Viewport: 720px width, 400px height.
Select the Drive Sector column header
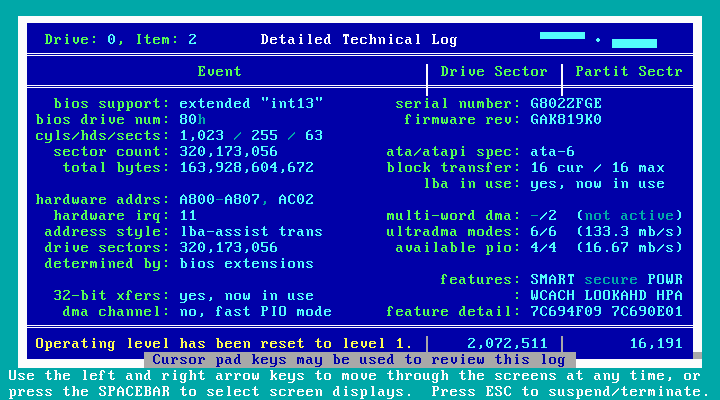(x=494, y=72)
